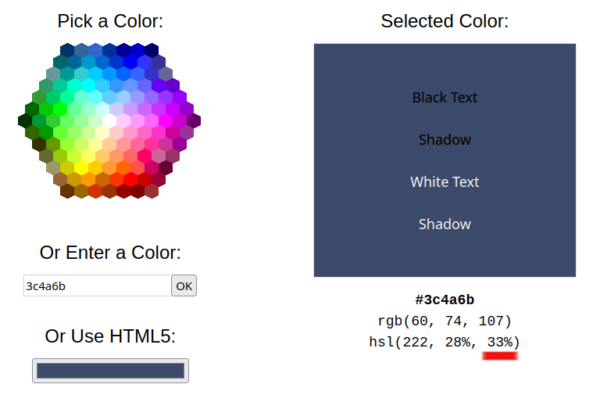600x402 pixels.
Task: Pick the cyan hexagon in the upper left area
Action: pos(88,86)
